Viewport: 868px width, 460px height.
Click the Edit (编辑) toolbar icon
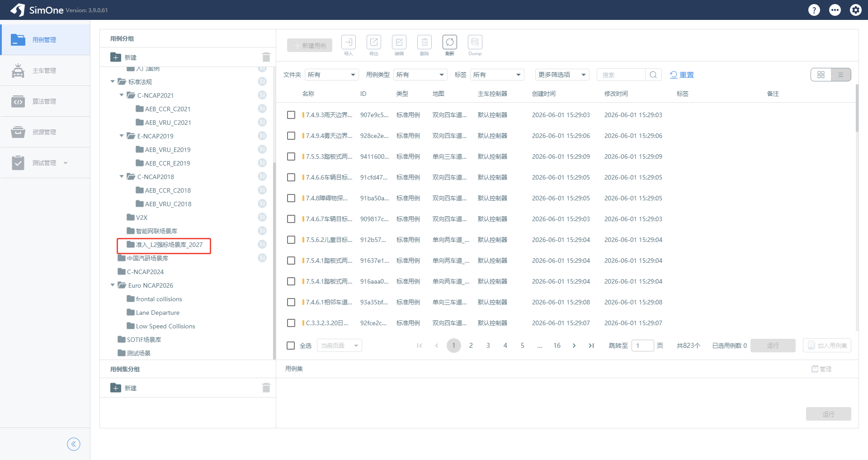tap(399, 42)
